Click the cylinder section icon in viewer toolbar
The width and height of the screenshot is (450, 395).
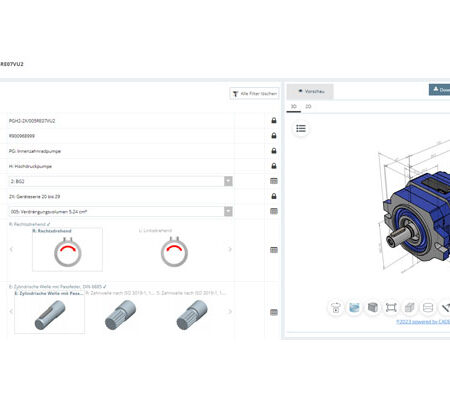tap(428, 307)
